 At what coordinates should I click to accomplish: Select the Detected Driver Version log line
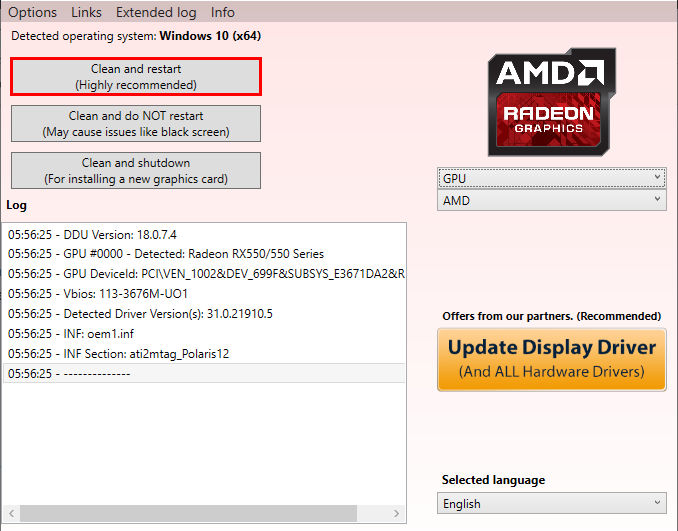tap(140, 314)
